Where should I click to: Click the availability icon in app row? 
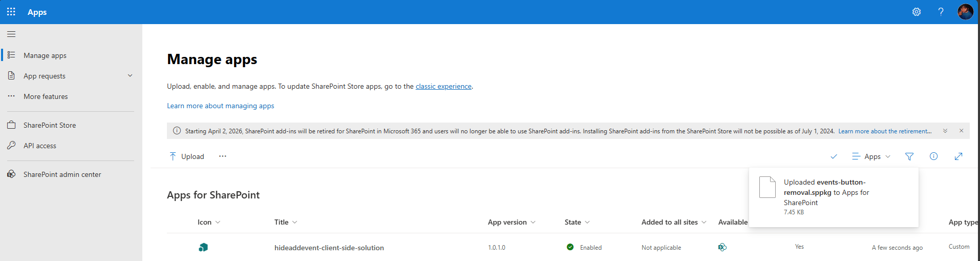click(x=722, y=247)
